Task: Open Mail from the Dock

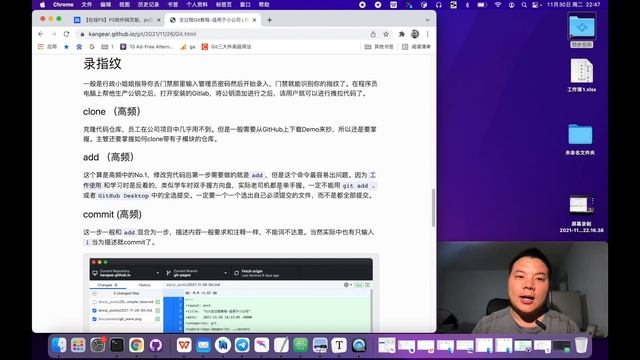Action: [x=203, y=345]
